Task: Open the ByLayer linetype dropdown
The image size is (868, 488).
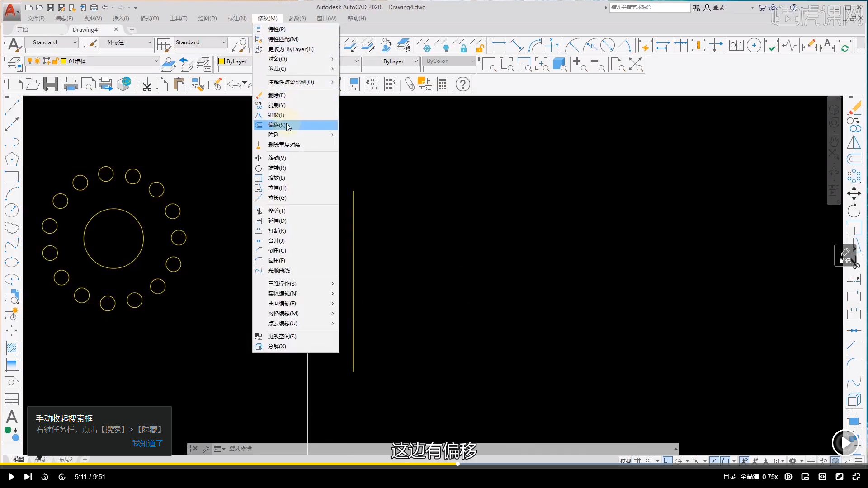Action: click(x=392, y=61)
